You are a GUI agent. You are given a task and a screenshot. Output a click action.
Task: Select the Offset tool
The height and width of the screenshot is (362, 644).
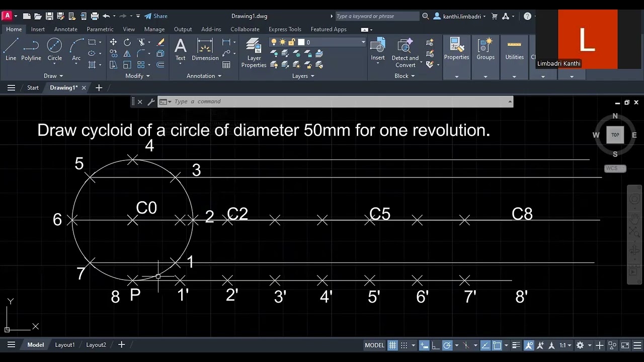point(160,65)
